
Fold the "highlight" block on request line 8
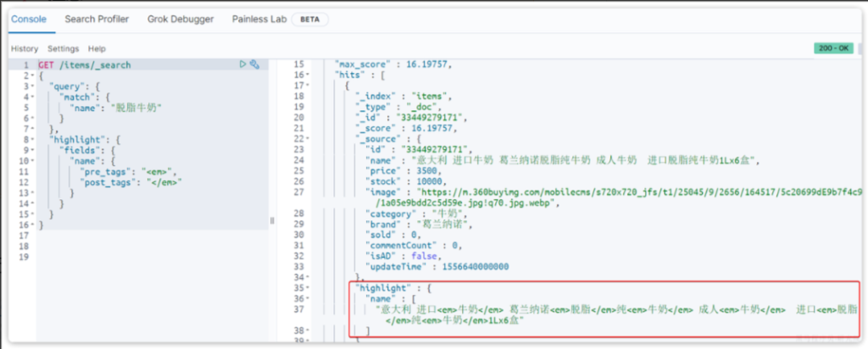pos(33,139)
